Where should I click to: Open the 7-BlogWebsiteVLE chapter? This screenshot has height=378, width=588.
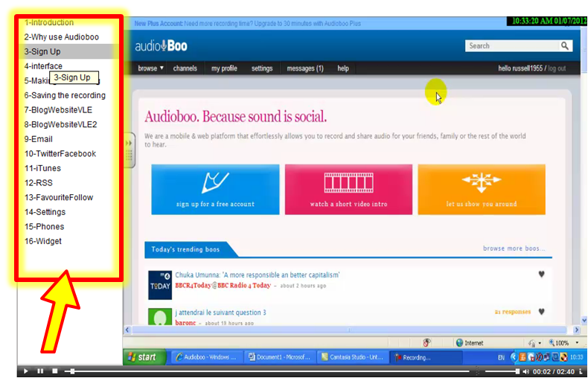point(58,110)
